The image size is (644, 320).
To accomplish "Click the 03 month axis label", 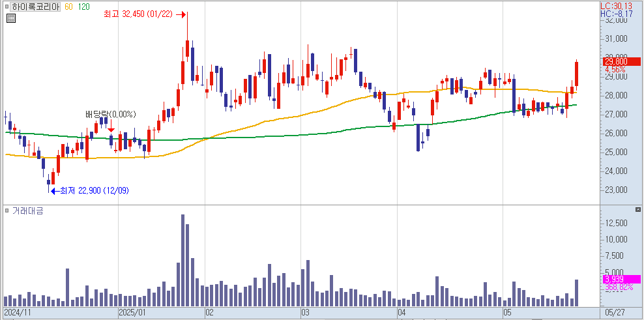I will [306, 313].
